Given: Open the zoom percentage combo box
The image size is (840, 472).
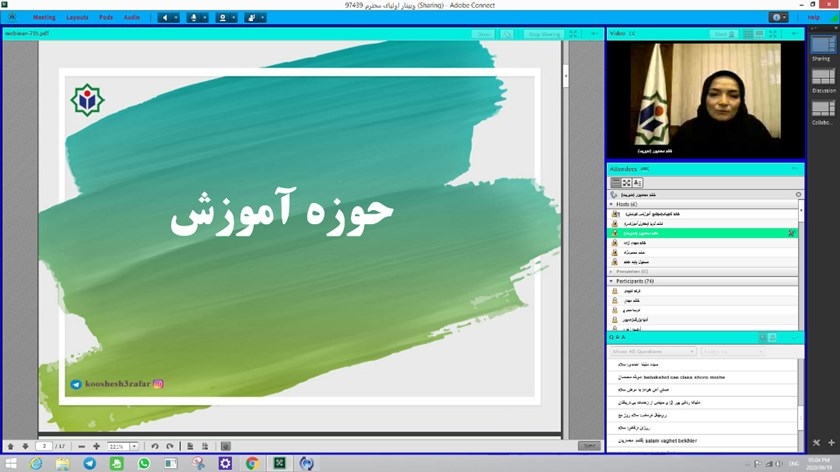Looking at the screenshot, I should point(123,446).
